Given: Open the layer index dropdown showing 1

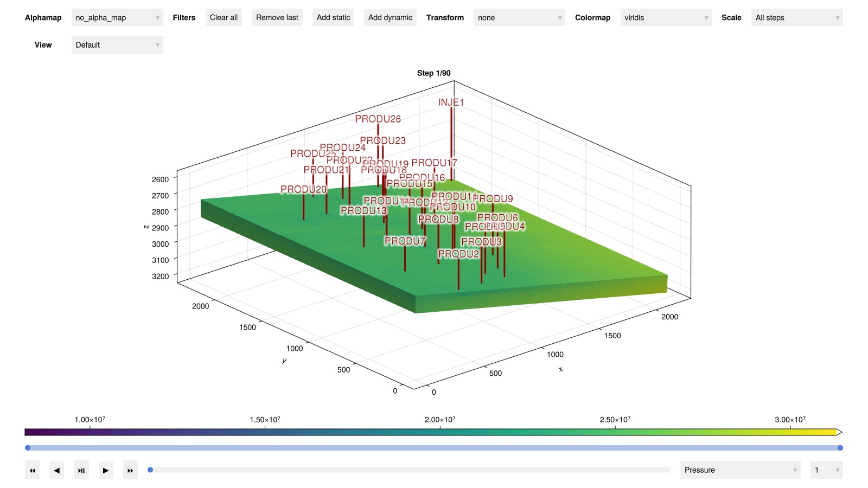Looking at the screenshot, I should pos(826,470).
